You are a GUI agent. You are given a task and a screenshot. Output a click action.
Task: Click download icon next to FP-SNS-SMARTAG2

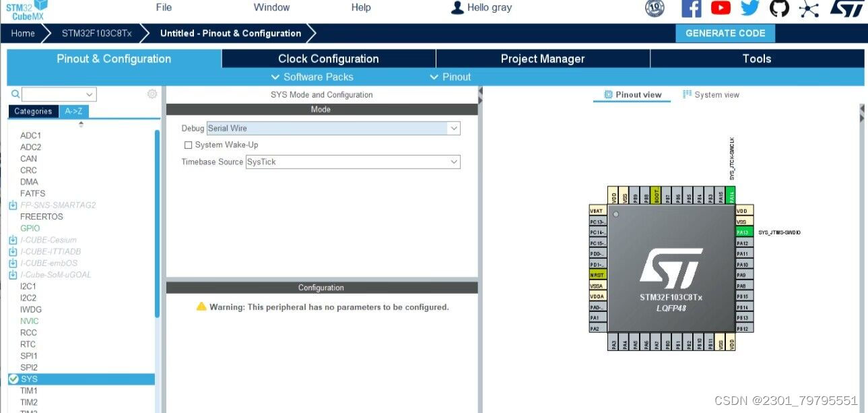click(x=13, y=205)
